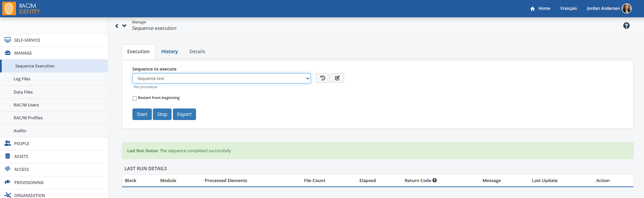Image resolution: width=644 pixels, height=198 pixels.
Task: Click the edit sequence pencil button
Action: 337,78
